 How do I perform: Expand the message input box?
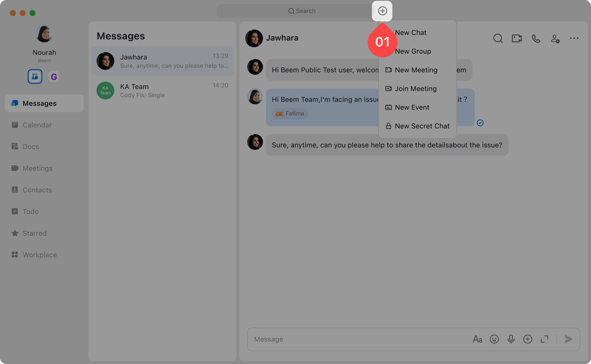pyautogui.click(x=544, y=339)
